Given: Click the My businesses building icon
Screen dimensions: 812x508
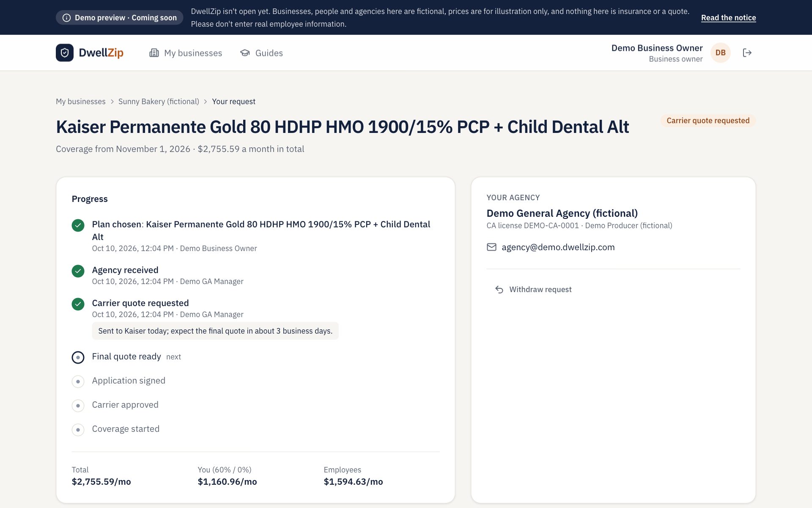Looking at the screenshot, I should [x=154, y=53].
